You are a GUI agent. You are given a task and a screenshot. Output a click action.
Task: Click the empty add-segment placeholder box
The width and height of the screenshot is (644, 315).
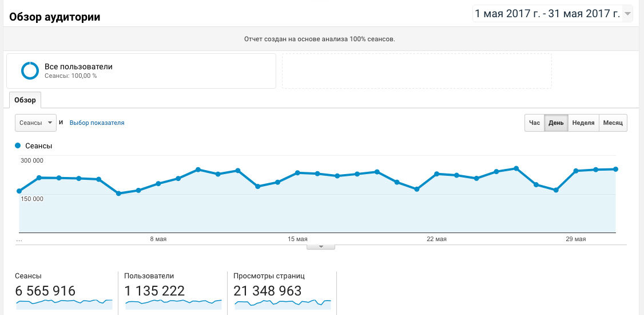[x=417, y=70]
